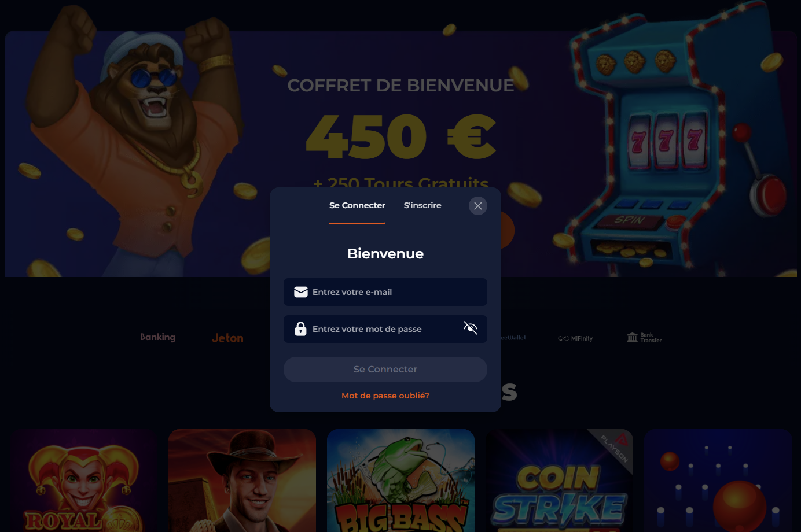Image resolution: width=801 pixels, height=532 pixels.
Task: Focus the Entrez votre e-mail field
Action: 385,292
